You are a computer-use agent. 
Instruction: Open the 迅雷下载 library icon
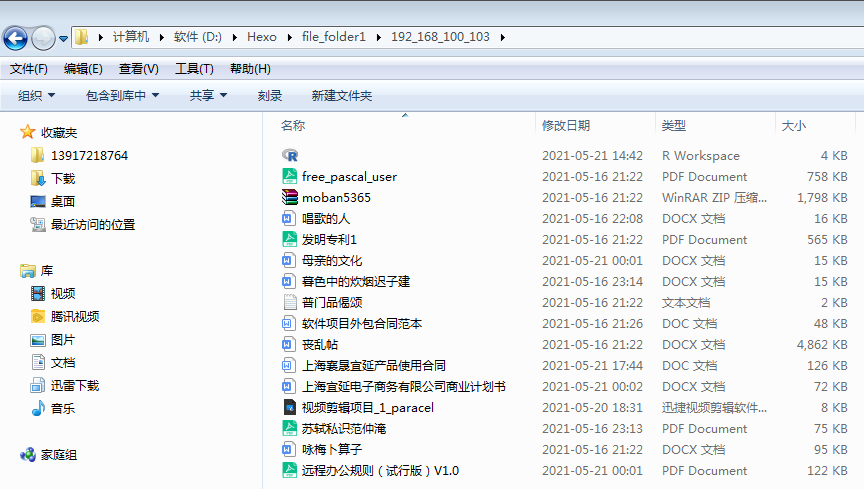[x=37, y=385]
